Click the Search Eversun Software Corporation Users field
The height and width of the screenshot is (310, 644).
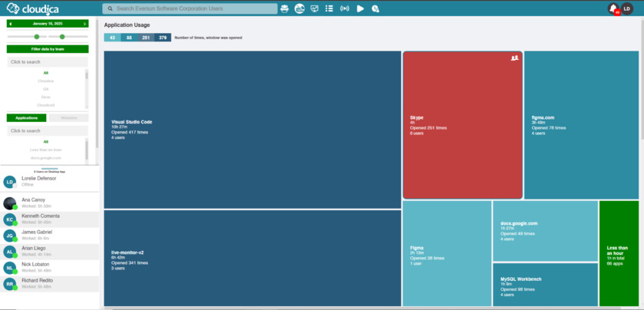(x=189, y=9)
